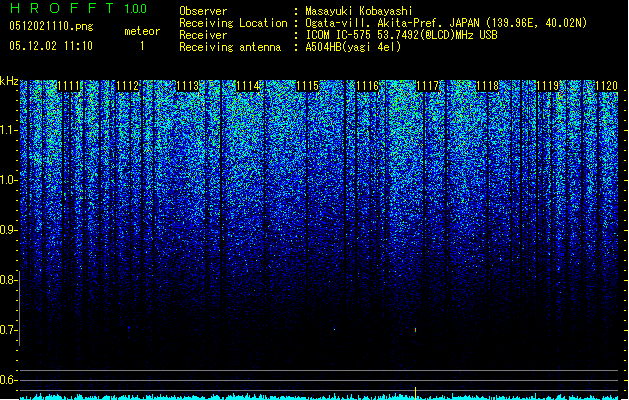Click the 1118 time marker

point(487,86)
